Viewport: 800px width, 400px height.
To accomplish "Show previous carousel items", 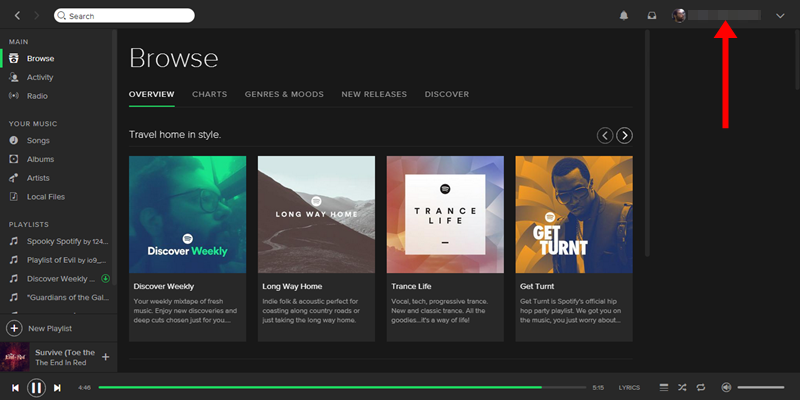I will (x=605, y=136).
